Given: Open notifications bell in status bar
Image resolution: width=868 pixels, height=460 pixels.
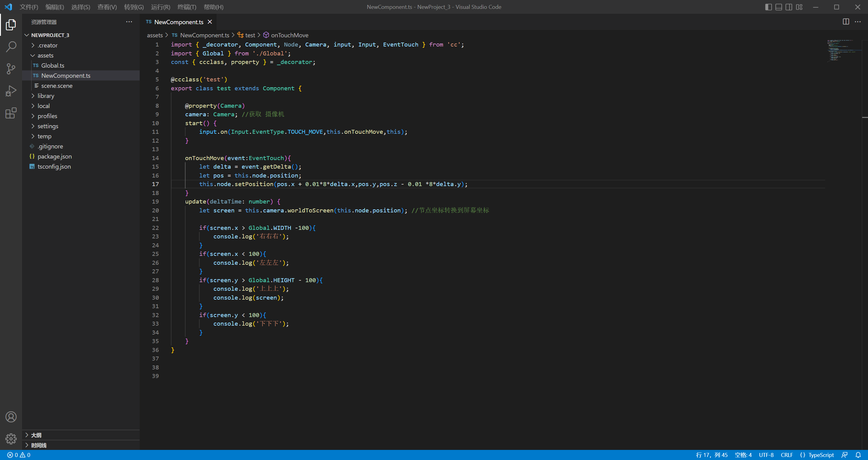Looking at the screenshot, I should click(858, 455).
